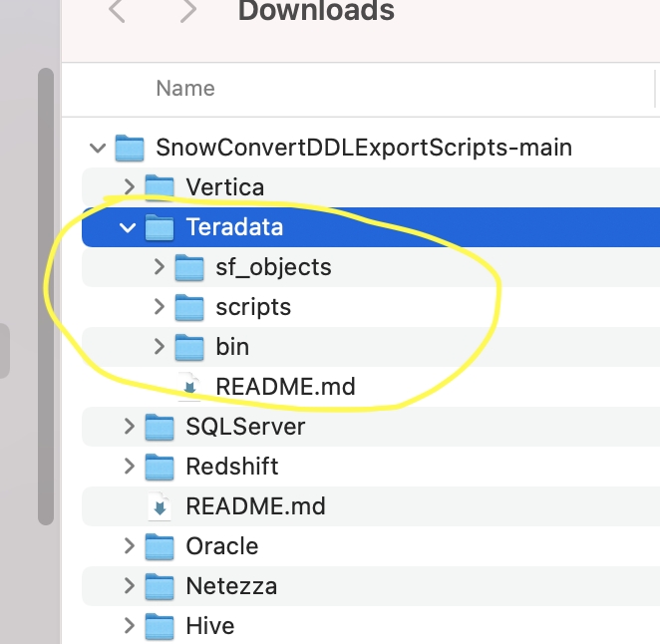Click the bin folder icon

coord(189,347)
